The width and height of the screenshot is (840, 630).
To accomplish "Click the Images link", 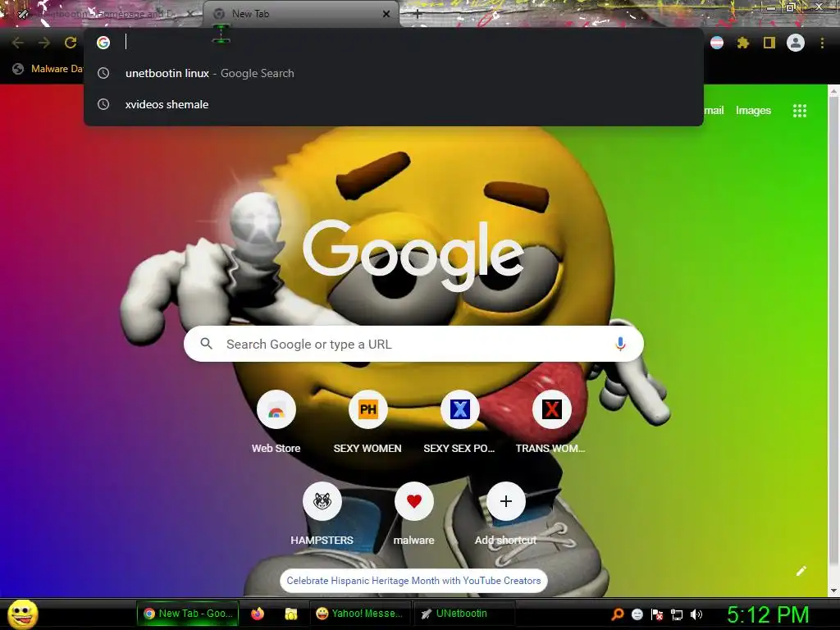I will click(x=753, y=111).
